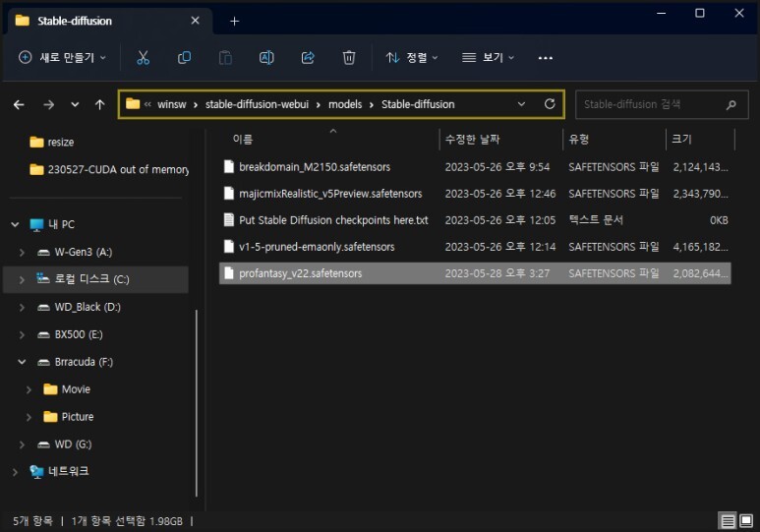Switch to details view icon in status bar

(728, 521)
